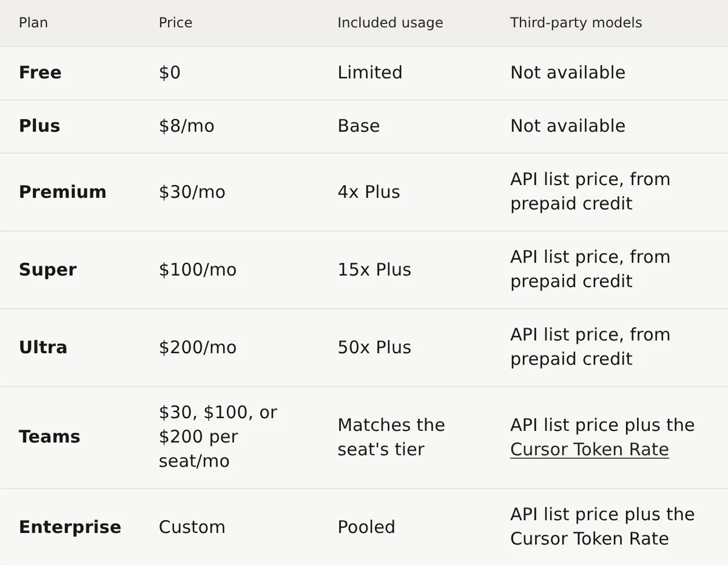Viewport: 728px width, 565px height.
Task: Click the Included usage column header
Action: tap(390, 23)
